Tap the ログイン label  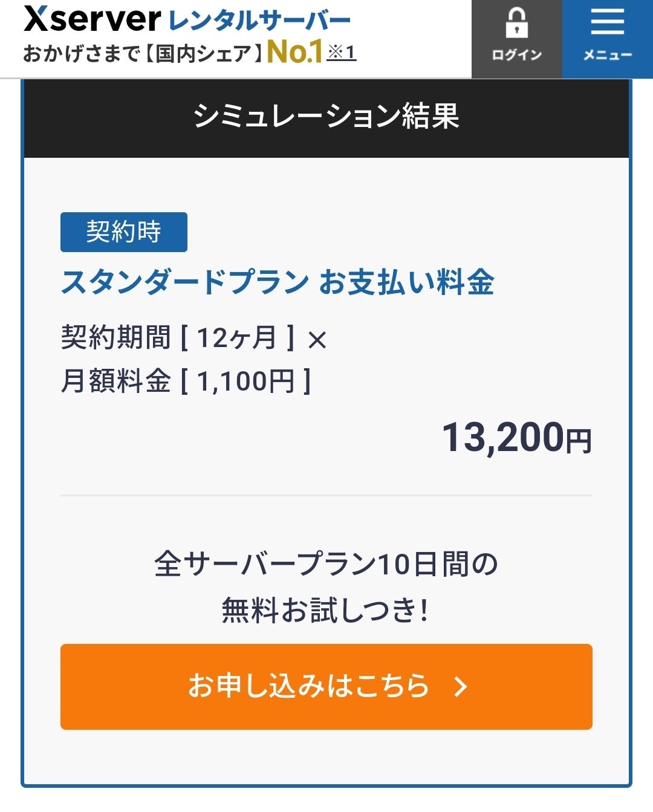(x=516, y=56)
